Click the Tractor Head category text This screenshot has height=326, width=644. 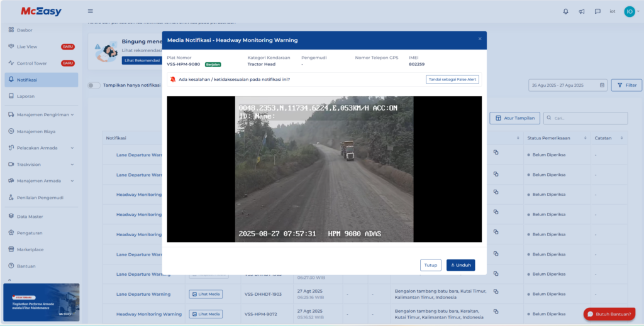point(261,64)
